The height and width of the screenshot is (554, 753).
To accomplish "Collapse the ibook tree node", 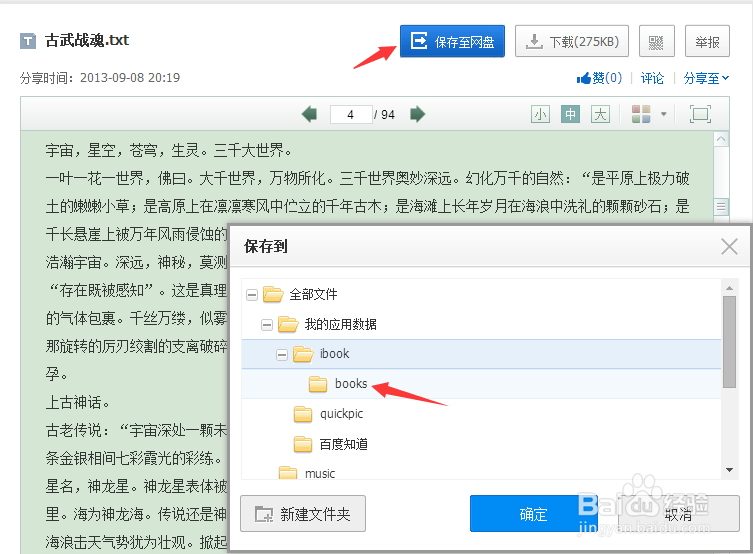I will (282, 355).
